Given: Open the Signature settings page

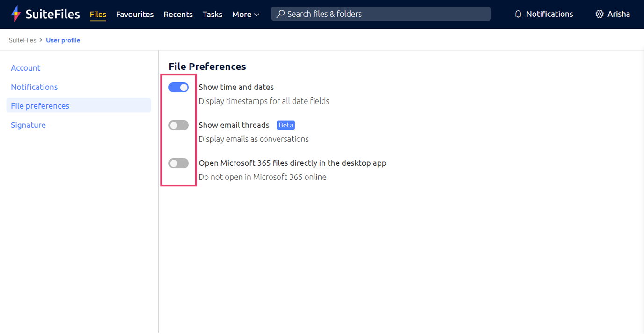Looking at the screenshot, I should tap(28, 125).
